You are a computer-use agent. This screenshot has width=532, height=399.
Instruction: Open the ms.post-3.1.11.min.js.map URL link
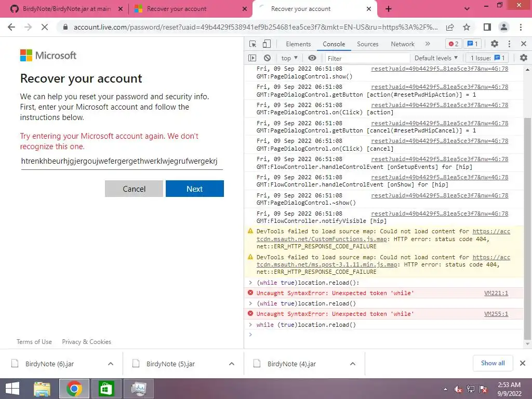coord(327,264)
